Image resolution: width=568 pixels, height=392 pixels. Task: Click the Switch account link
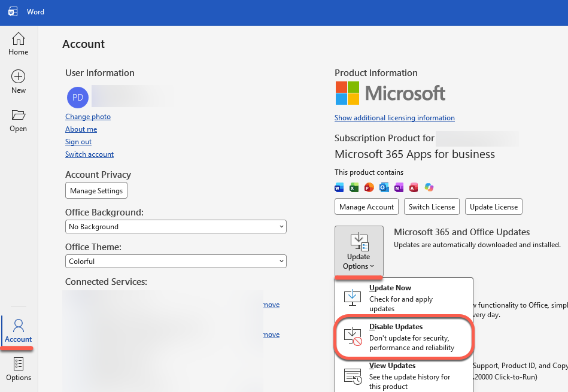pyautogui.click(x=89, y=154)
